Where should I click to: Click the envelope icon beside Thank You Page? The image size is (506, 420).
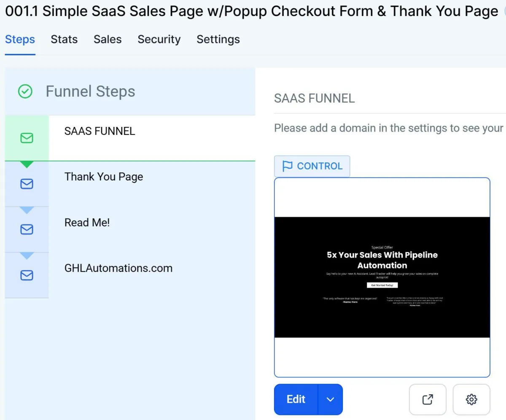point(27,184)
